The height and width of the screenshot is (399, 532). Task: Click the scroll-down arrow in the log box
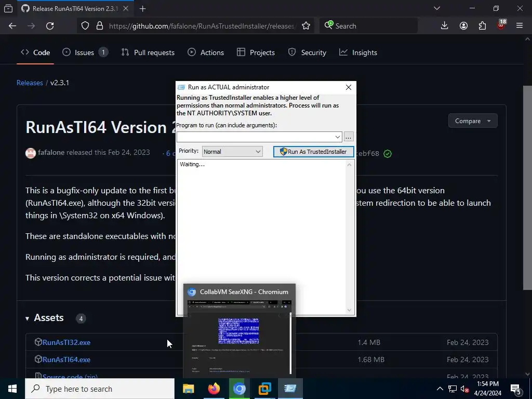349,310
